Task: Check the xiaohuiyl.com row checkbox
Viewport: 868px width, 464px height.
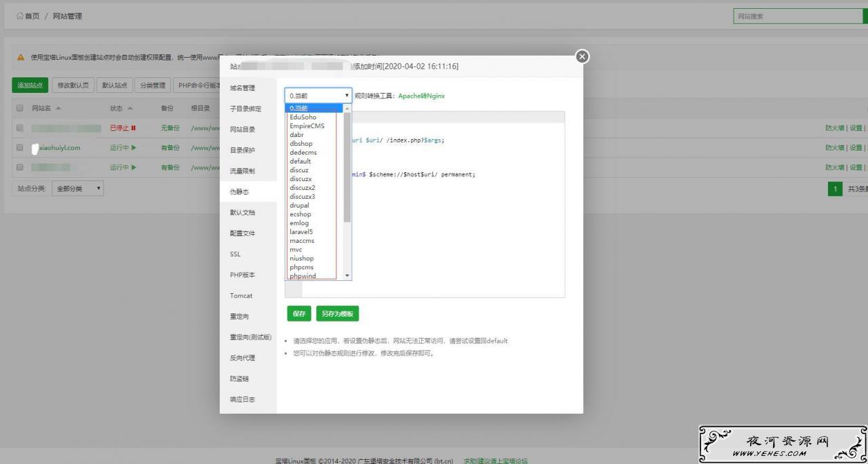Action: (x=20, y=147)
